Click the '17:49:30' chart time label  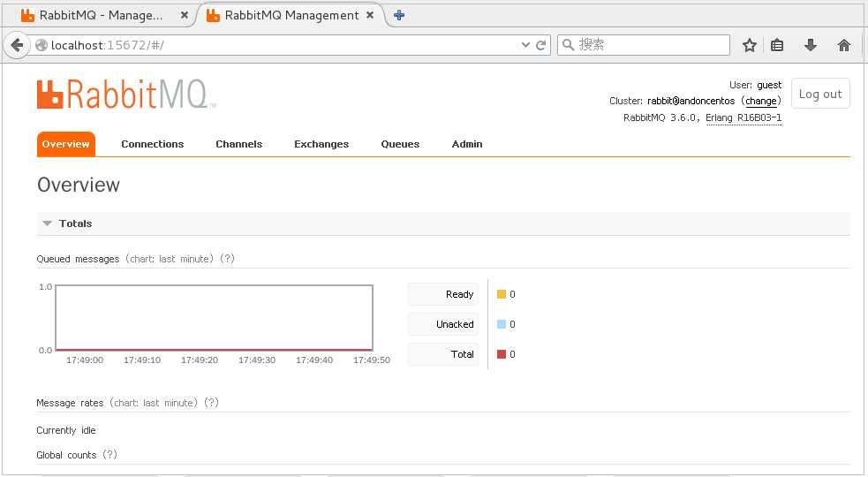[257, 360]
